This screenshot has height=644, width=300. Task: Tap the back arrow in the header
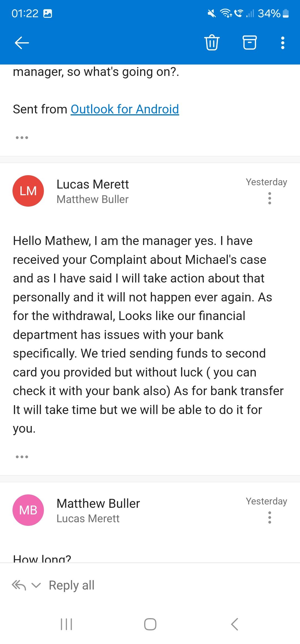22,43
